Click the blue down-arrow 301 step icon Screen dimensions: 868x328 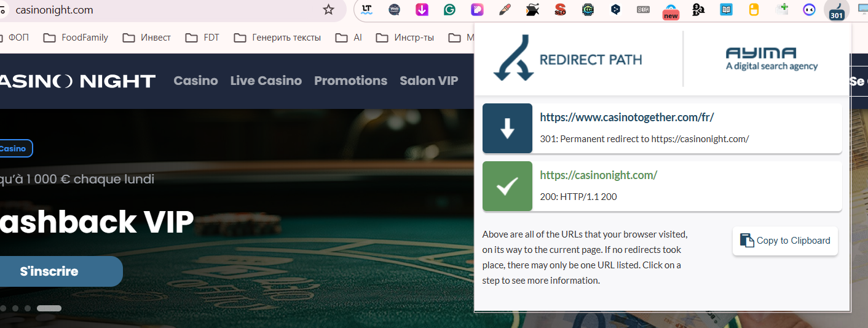[507, 128]
